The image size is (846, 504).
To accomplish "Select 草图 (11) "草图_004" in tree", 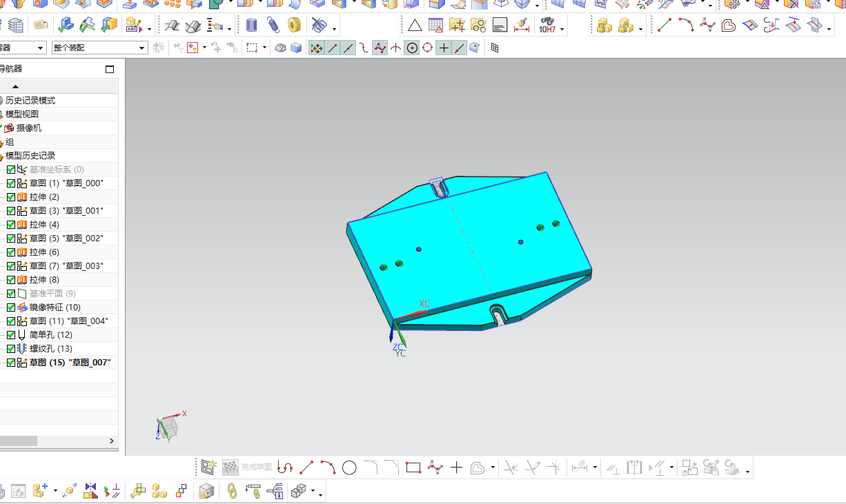I will click(x=68, y=321).
